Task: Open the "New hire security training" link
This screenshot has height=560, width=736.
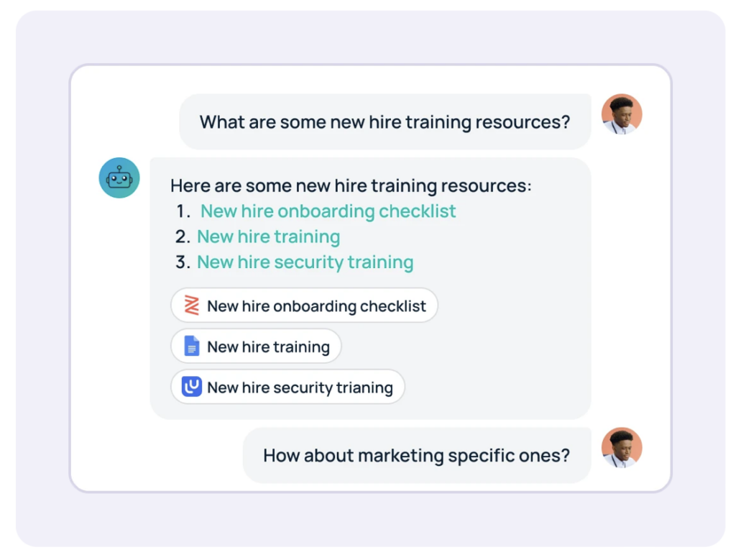Action: [x=305, y=262]
